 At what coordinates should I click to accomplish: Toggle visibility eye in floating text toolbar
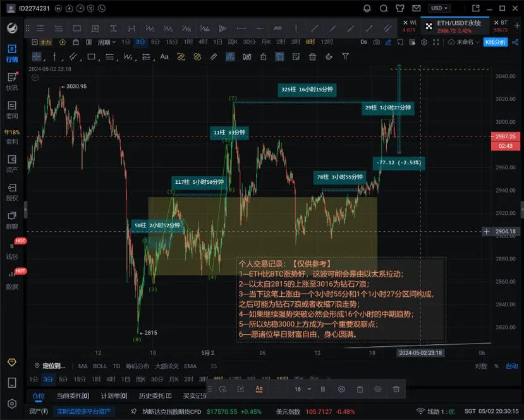tap(377, 389)
